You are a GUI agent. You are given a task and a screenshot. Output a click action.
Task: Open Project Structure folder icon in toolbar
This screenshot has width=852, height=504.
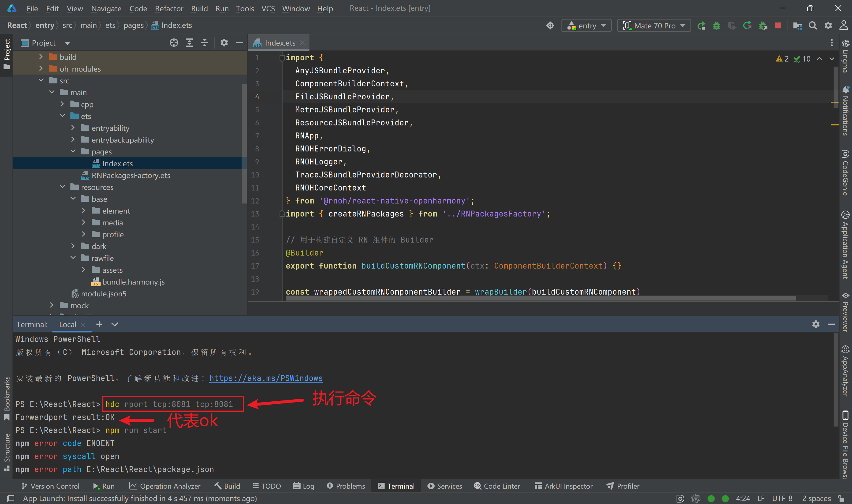point(797,26)
